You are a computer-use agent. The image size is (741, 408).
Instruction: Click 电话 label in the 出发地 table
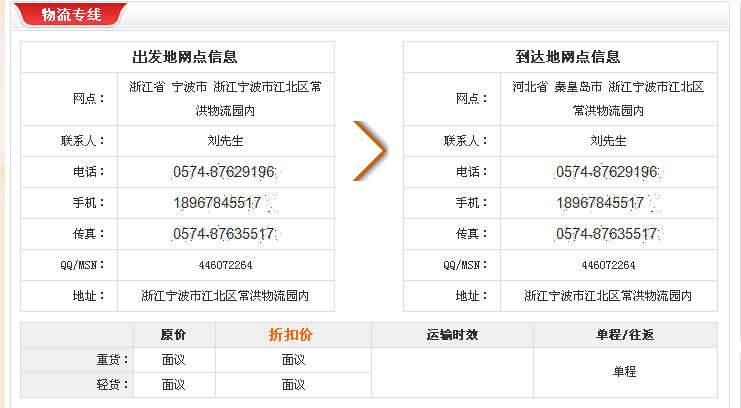tap(89, 172)
